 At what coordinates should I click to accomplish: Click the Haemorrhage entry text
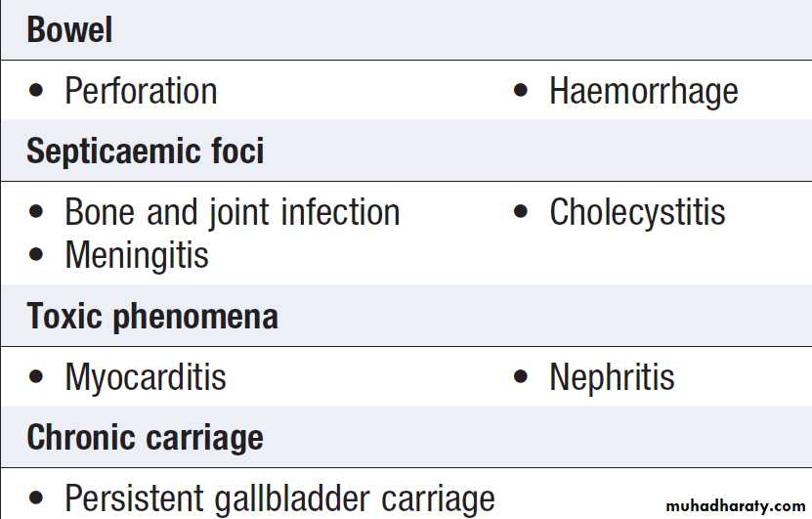[643, 92]
